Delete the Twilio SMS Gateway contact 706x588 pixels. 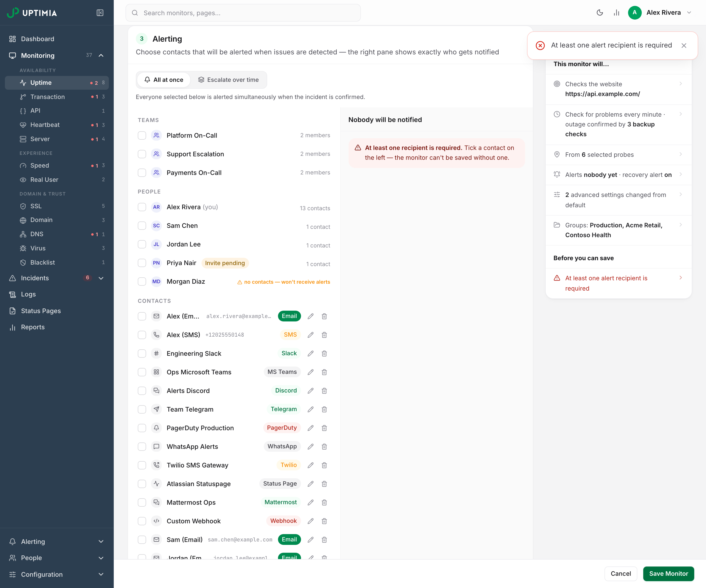(324, 465)
